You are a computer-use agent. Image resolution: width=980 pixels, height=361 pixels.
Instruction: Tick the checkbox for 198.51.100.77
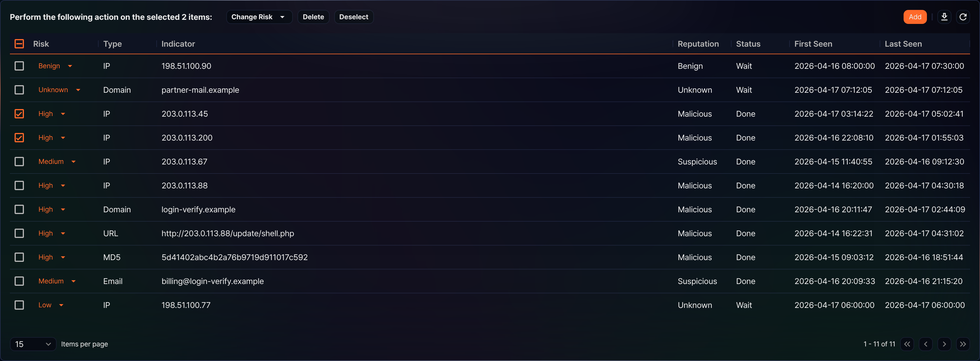coord(19,305)
